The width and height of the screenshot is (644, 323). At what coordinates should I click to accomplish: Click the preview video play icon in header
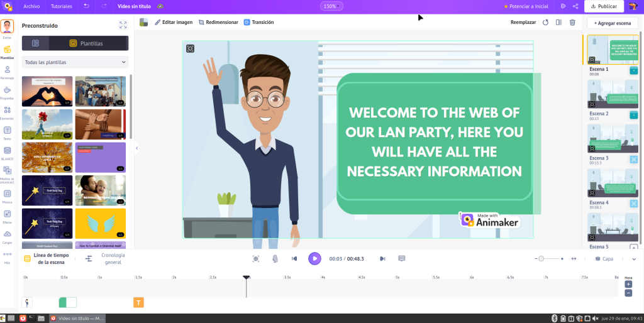point(562,6)
